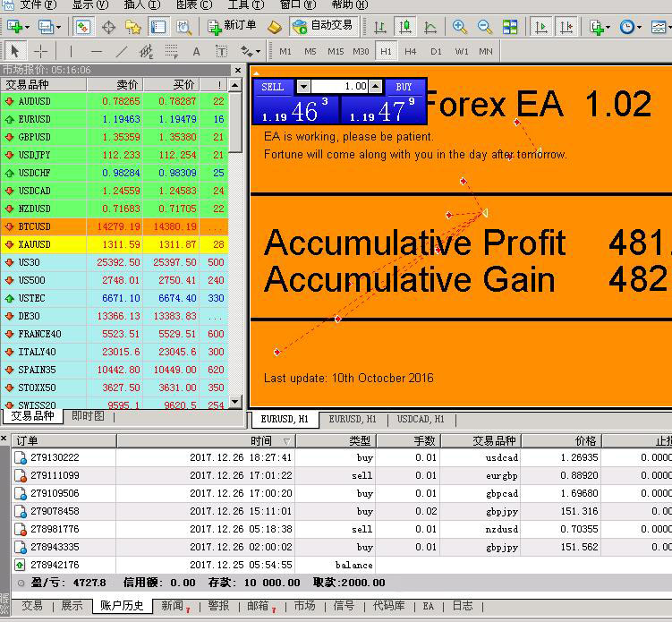Select the vertical line drawing tool

pos(71,52)
